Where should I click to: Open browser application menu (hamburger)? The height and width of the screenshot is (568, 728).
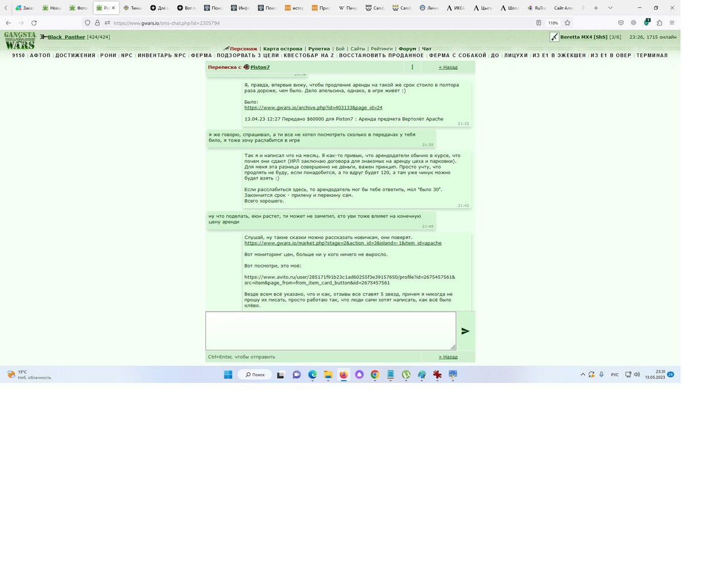pyautogui.click(x=672, y=23)
